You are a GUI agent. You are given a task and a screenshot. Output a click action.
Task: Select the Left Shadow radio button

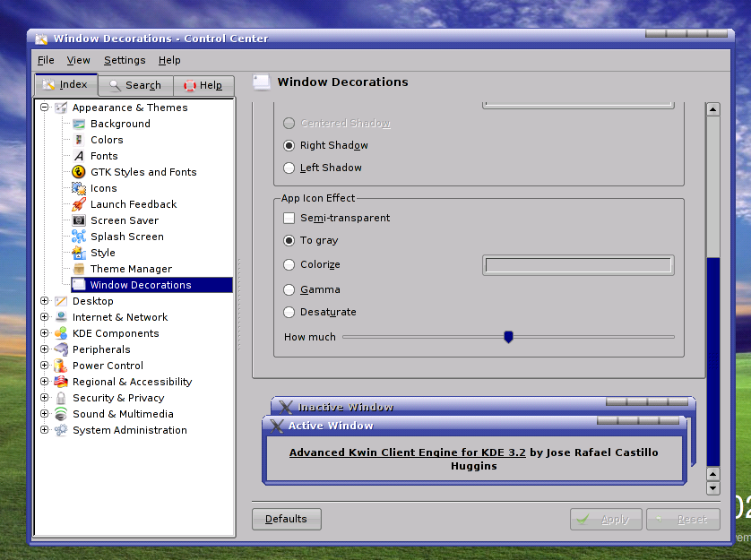[289, 168]
